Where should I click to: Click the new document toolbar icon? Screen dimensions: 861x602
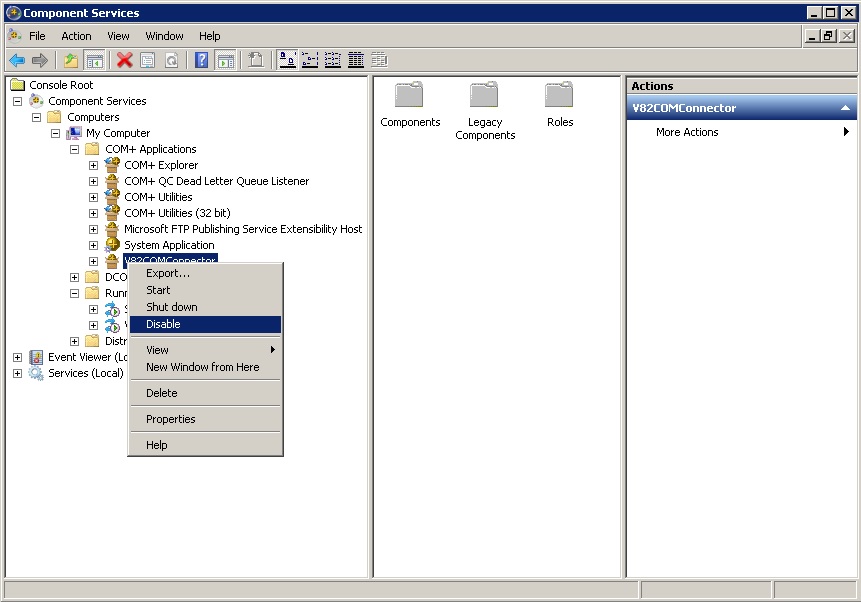click(x=255, y=60)
